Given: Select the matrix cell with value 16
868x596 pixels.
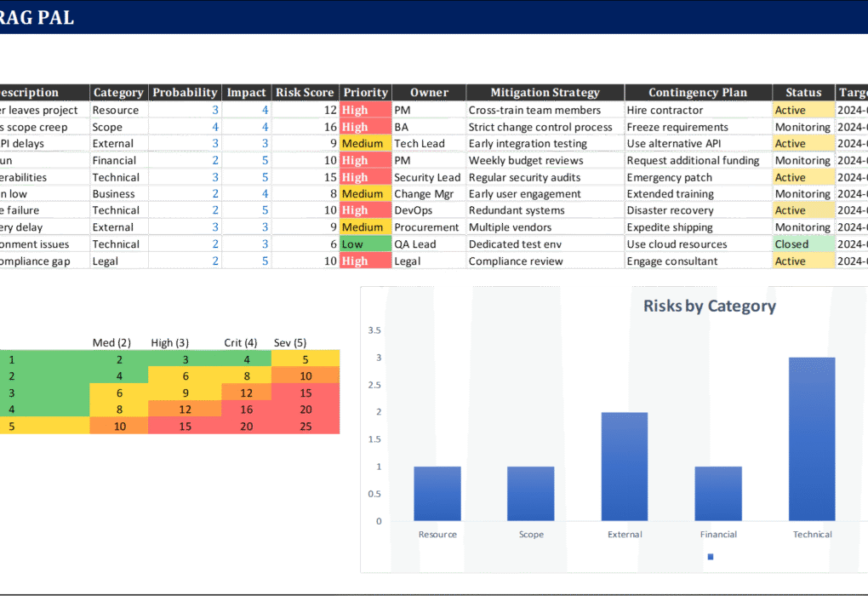Looking at the screenshot, I should tap(246, 410).
